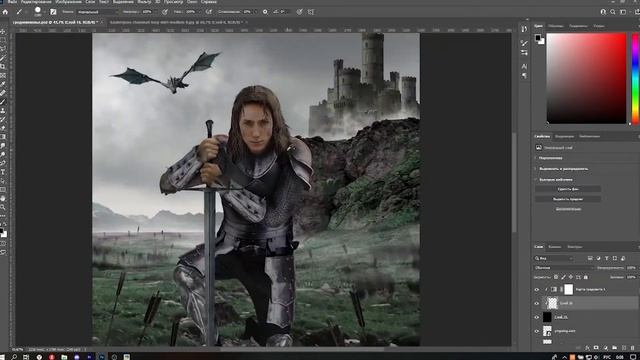
Task: Click the Удалить фон button
Action: (568, 189)
